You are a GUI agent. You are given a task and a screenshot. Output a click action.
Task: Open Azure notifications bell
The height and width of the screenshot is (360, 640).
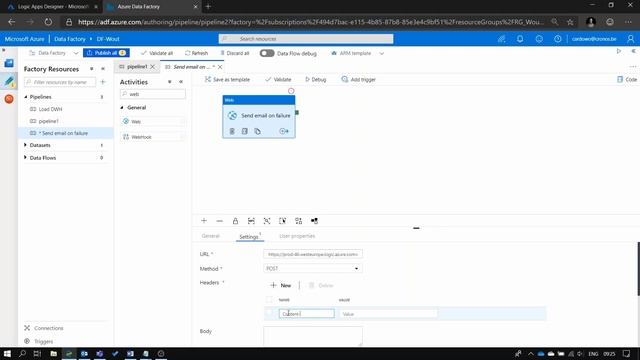pos(520,39)
